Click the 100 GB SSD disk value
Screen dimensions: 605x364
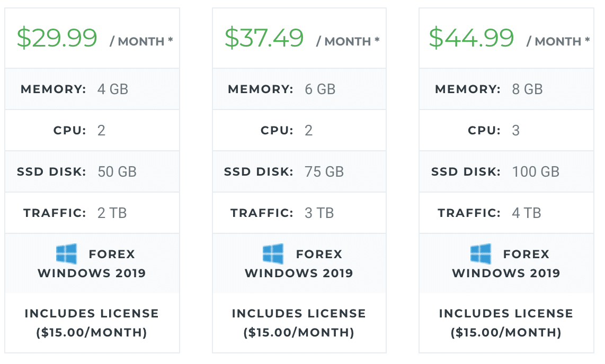tap(536, 171)
